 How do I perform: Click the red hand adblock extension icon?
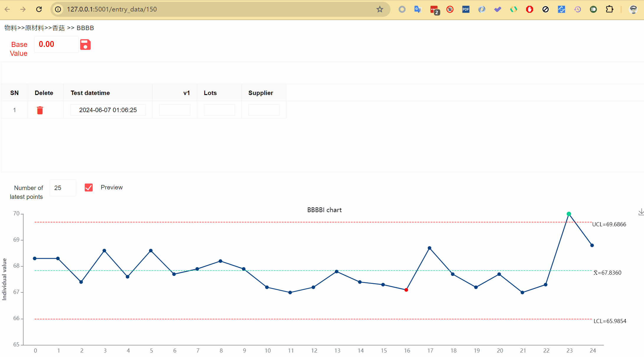tap(529, 9)
